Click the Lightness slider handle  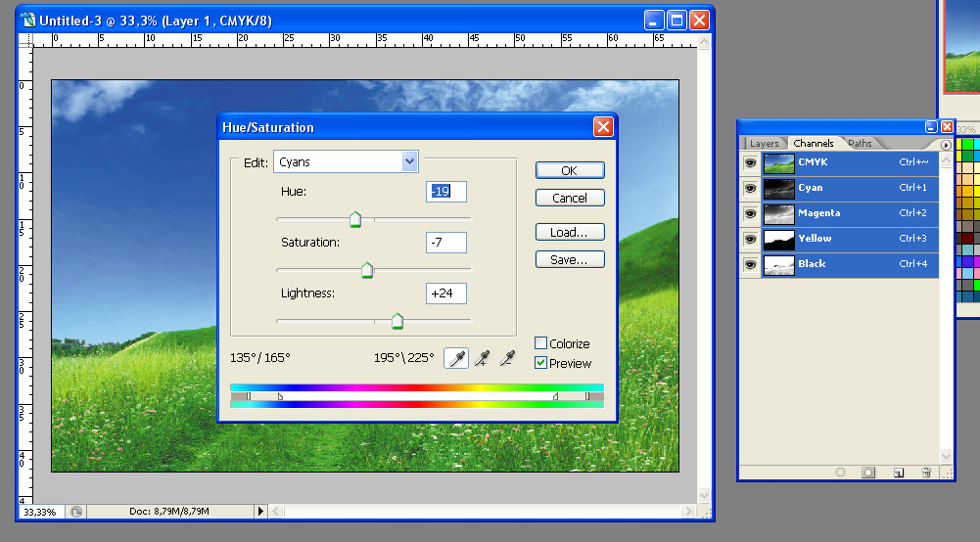coord(397,321)
